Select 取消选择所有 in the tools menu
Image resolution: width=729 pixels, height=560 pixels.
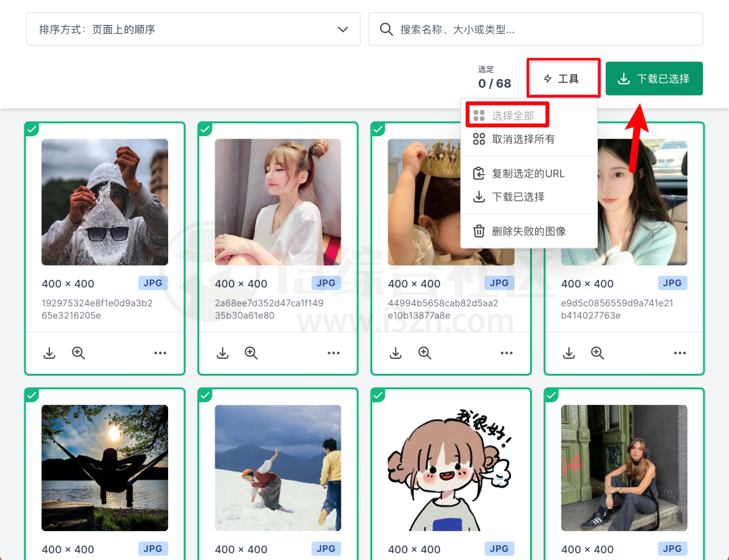(529, 139)
